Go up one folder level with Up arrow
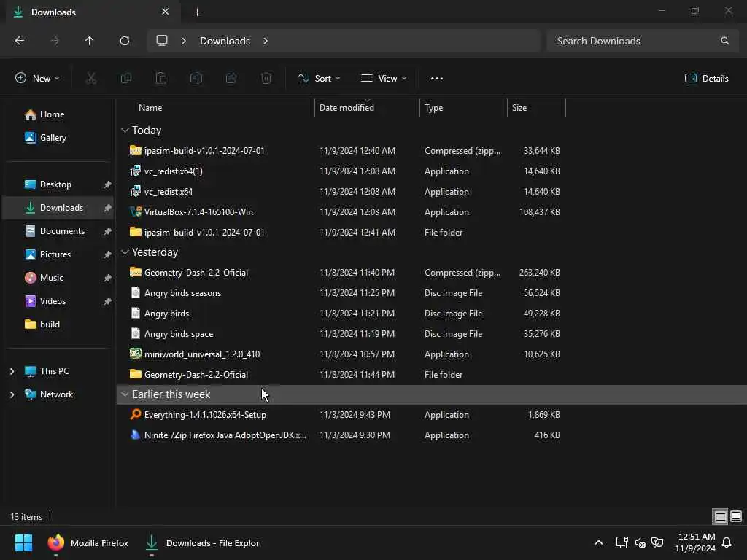This screenshot has width=747, height=560. (89, 41)
